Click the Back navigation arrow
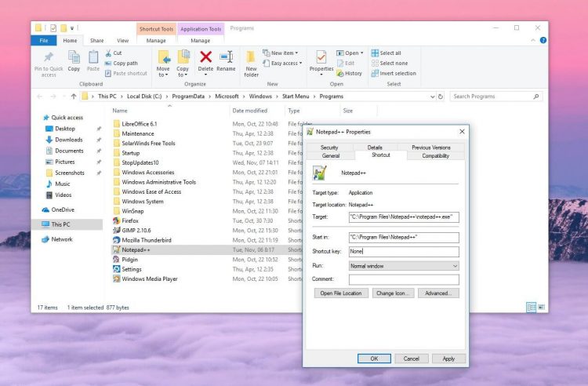The height and width of the screenshot is (386, 588). (40, 96)
